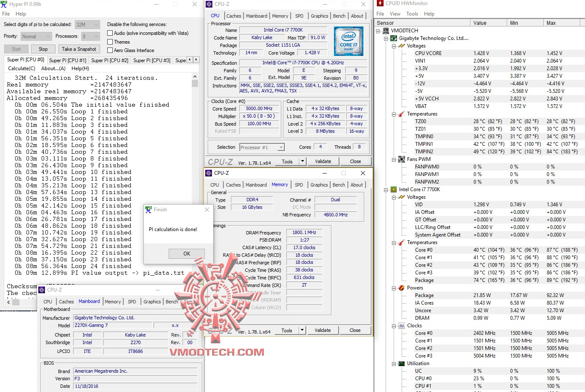Click the Intel Core i7 logo in CPU-Z
This screenshot has width=585, height=392.
click(x=349, y=41)
